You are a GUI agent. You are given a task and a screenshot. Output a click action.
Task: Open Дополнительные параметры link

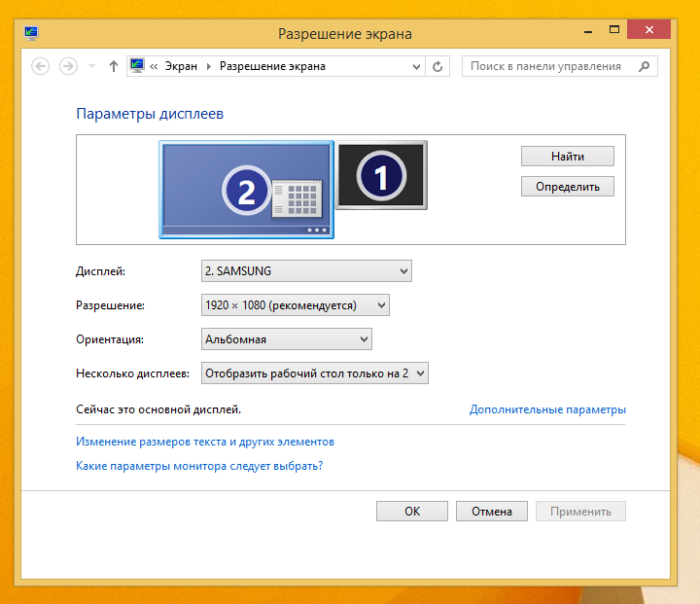(547, 409)
